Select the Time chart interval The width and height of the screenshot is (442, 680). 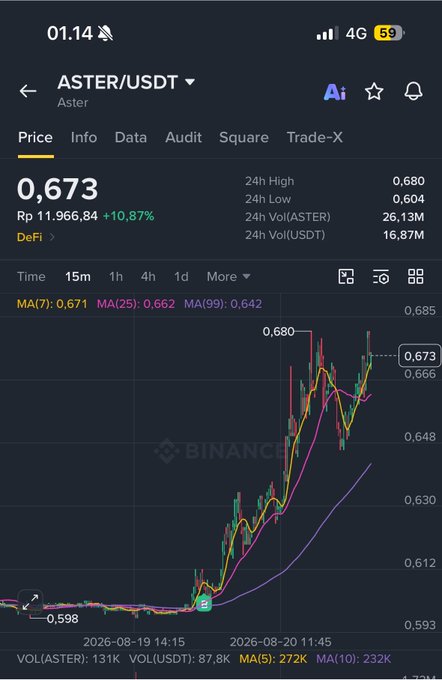point(31,277)
